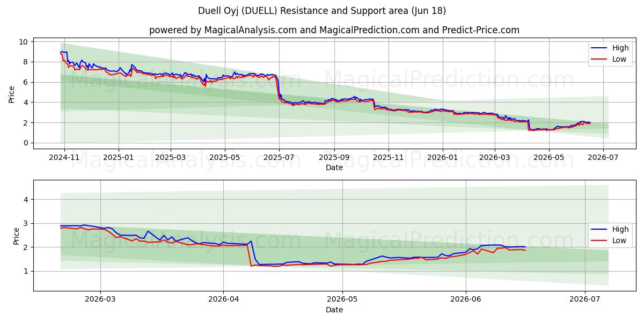This screenshot has width=644, height=322.
Task: Click the lower chart's '2026-03' tick label
Action: 100,299
